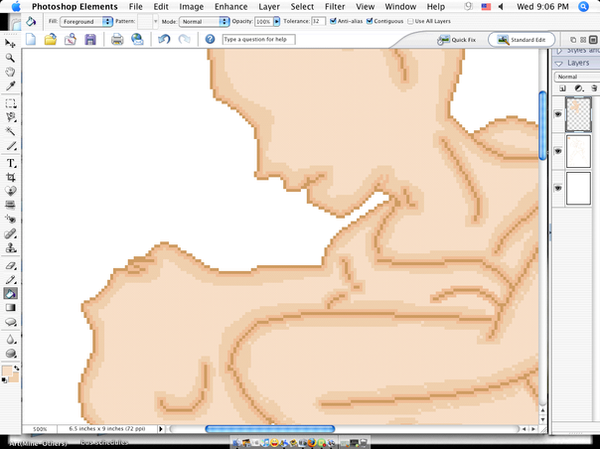Screen dimensions: 600x449
Task: Click the delete layer trash icon
Action: click(594, 88)
